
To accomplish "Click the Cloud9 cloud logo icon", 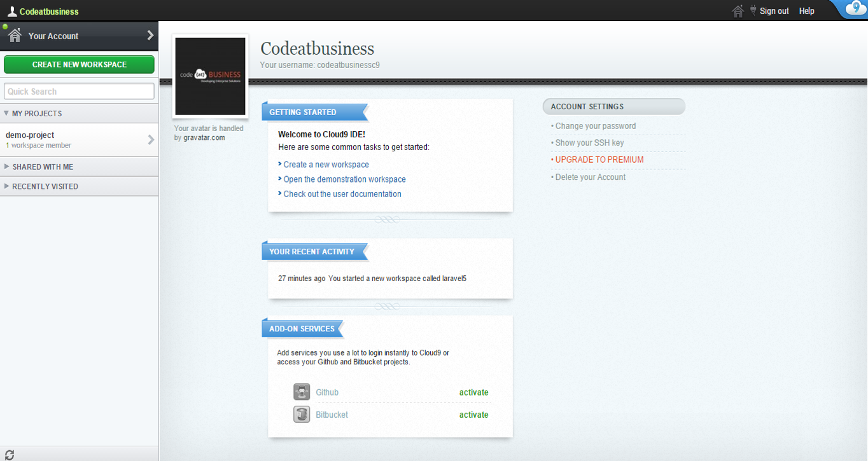I will 855,9.
